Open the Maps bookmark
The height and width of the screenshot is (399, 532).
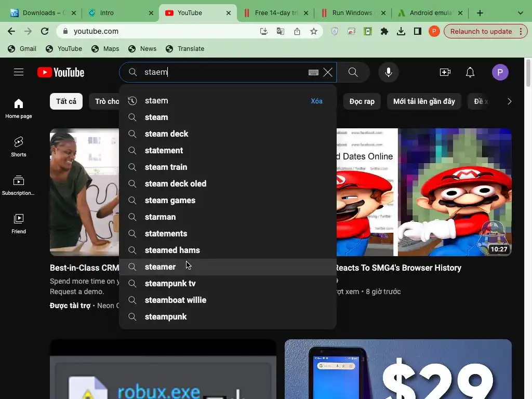[x=105, y=48]
